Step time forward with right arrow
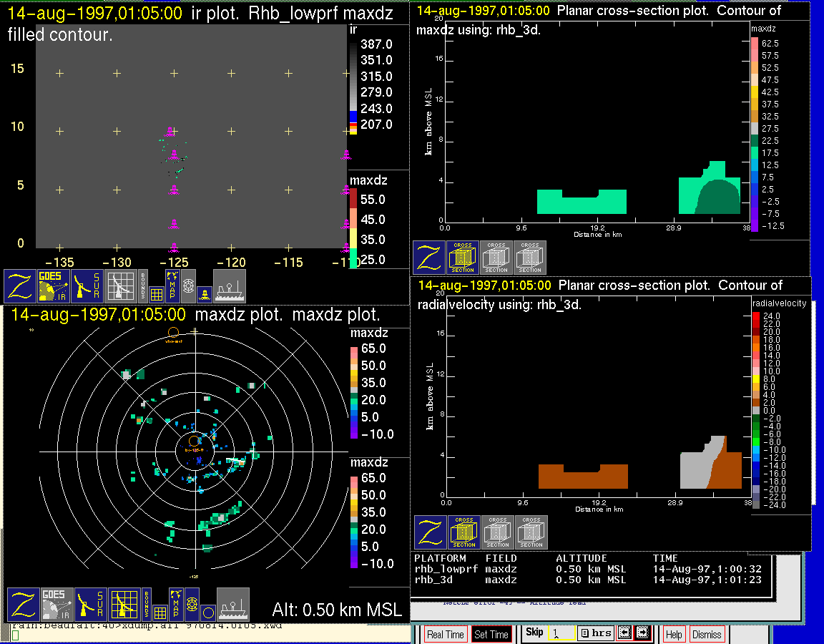 (x=642, y=633)
